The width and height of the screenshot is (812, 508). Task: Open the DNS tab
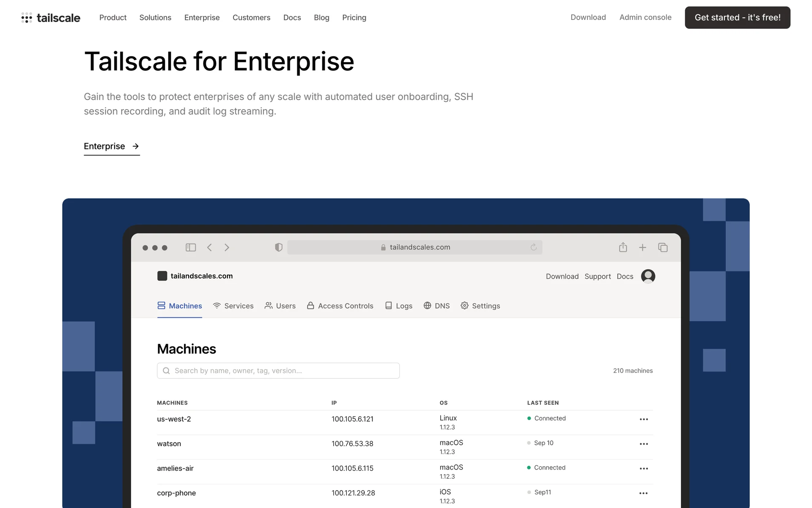437,306
